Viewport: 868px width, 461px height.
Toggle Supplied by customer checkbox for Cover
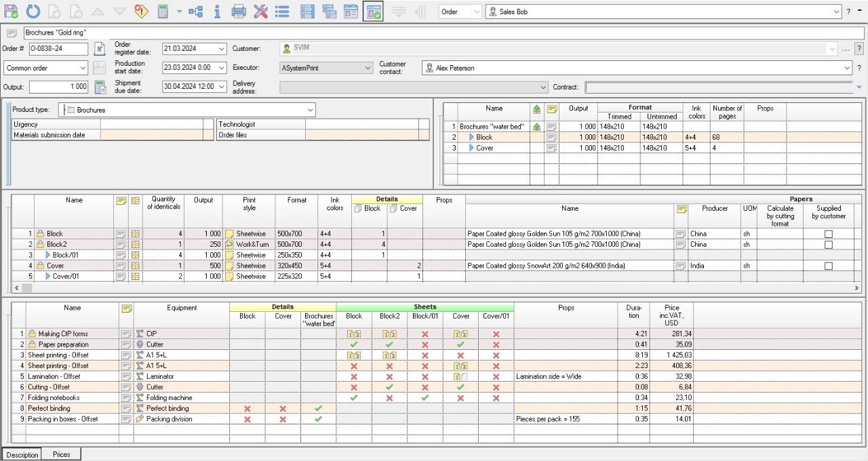[x=828, y=266]
